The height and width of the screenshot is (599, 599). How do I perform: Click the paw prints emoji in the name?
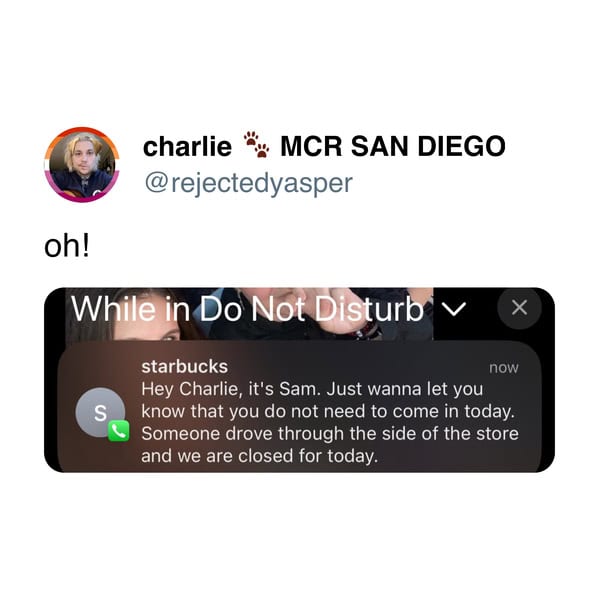pyautogui.click(x=257, y=145)
